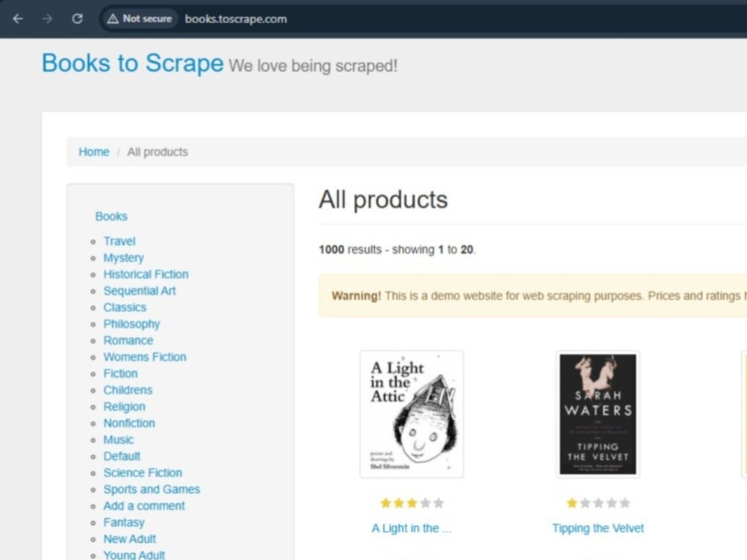Open the Classics category
The image size is (747, 560).
click(x=125, y=307)
